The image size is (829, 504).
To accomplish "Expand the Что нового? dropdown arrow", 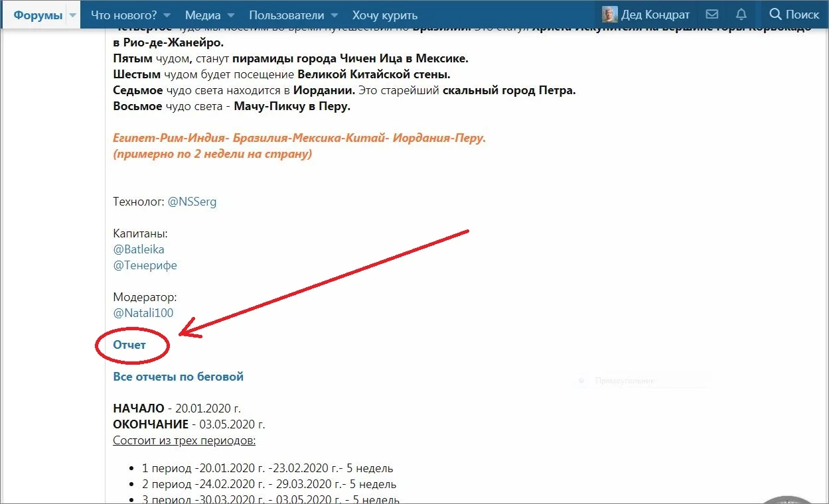I will 166,15.
